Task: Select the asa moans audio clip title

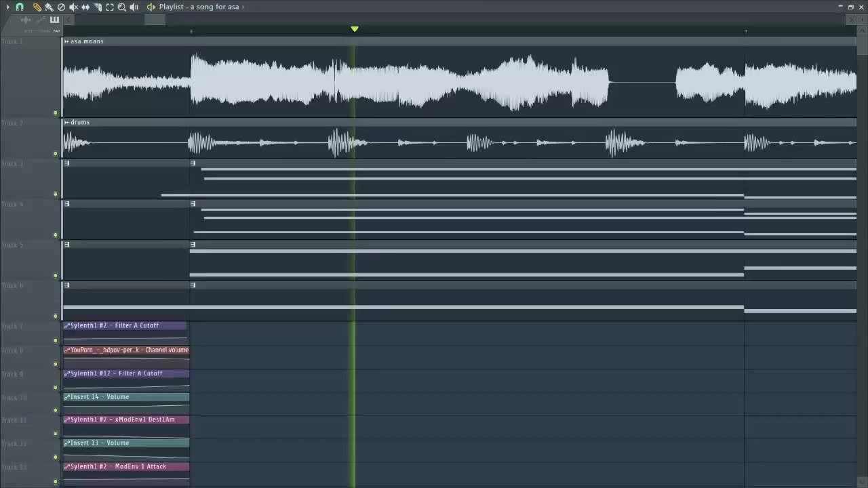Action: pos(87,41)
